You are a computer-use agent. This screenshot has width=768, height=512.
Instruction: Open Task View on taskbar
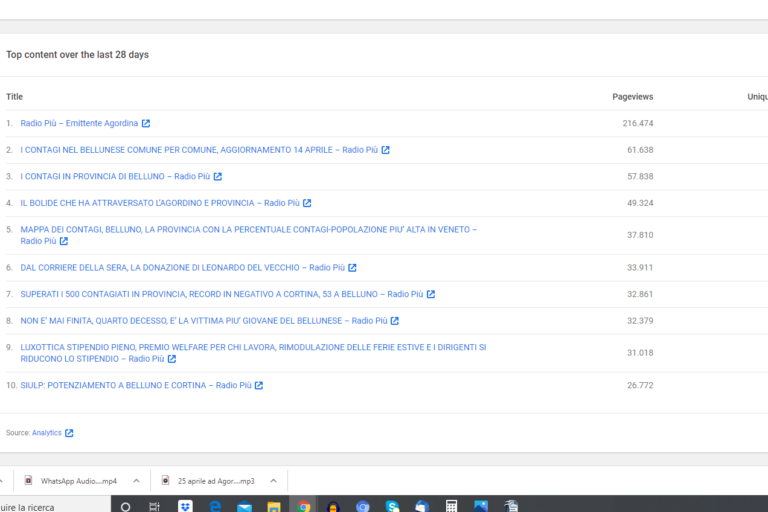[x=155, y=506]
